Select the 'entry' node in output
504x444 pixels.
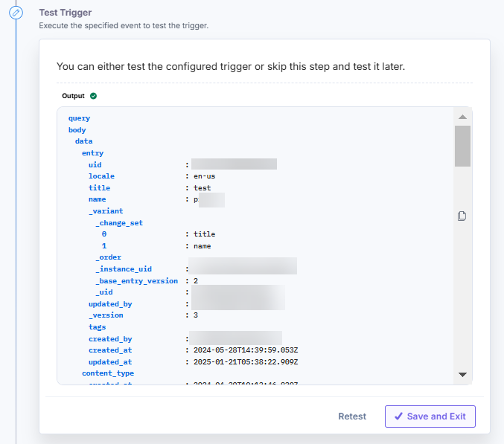pos(93,153)
